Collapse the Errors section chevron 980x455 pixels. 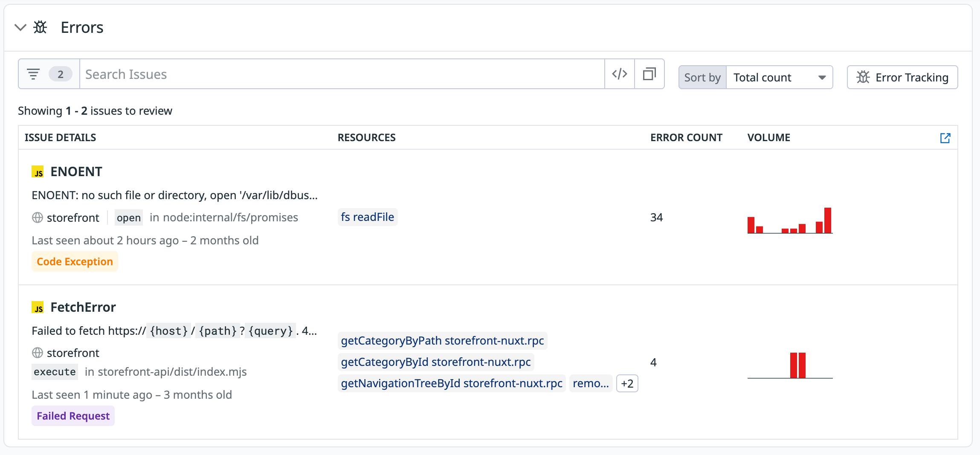(x=20, y=28)
